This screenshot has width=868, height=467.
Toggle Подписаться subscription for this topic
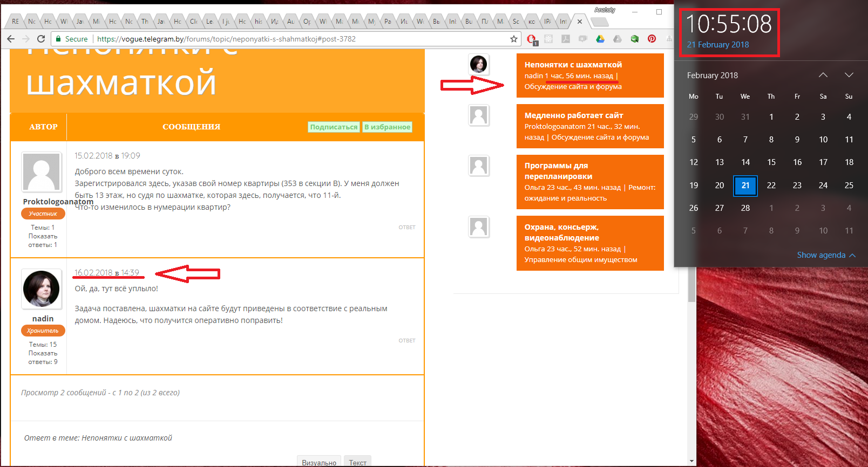[334, 127]
